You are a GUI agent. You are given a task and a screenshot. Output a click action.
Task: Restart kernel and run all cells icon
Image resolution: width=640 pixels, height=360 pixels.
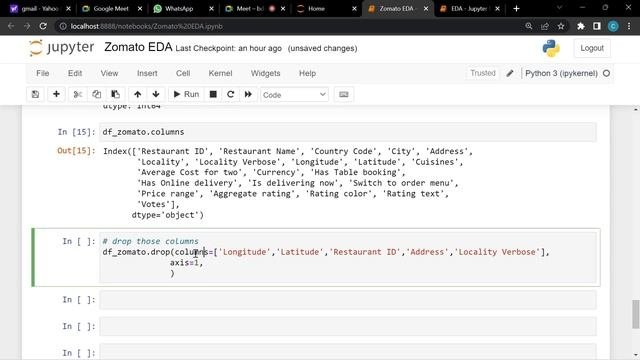(248, 94)
